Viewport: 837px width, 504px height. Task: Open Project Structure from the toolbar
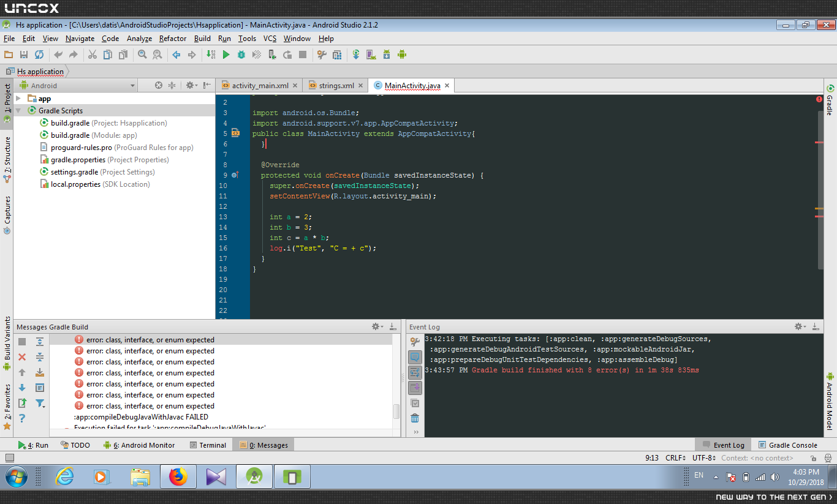322,55
